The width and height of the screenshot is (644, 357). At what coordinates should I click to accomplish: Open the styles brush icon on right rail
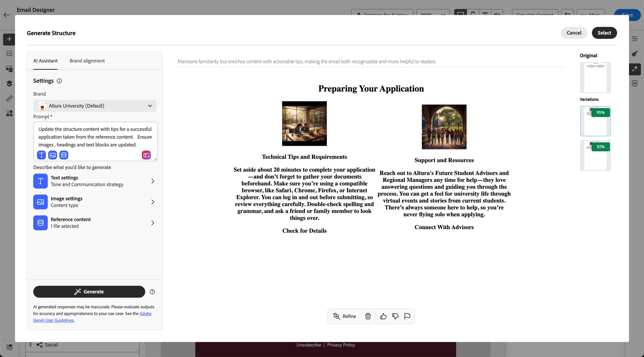pyautogui.click(x=635, y=54)
